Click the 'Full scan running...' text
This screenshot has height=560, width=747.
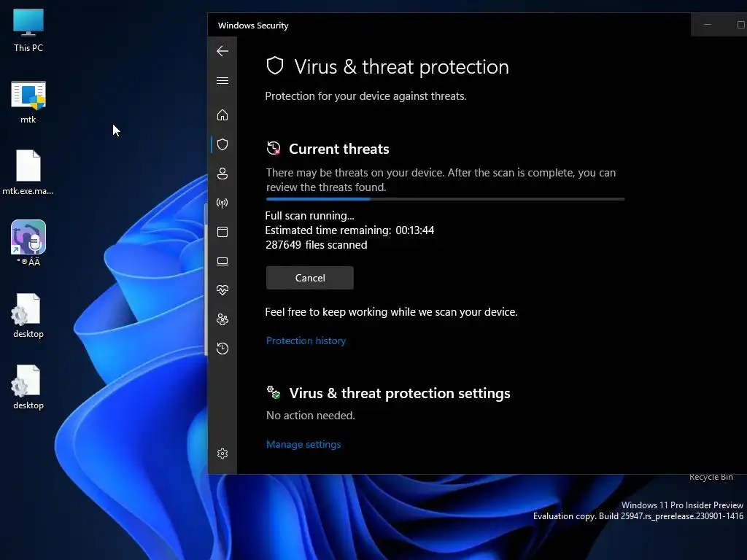point(309,216)
